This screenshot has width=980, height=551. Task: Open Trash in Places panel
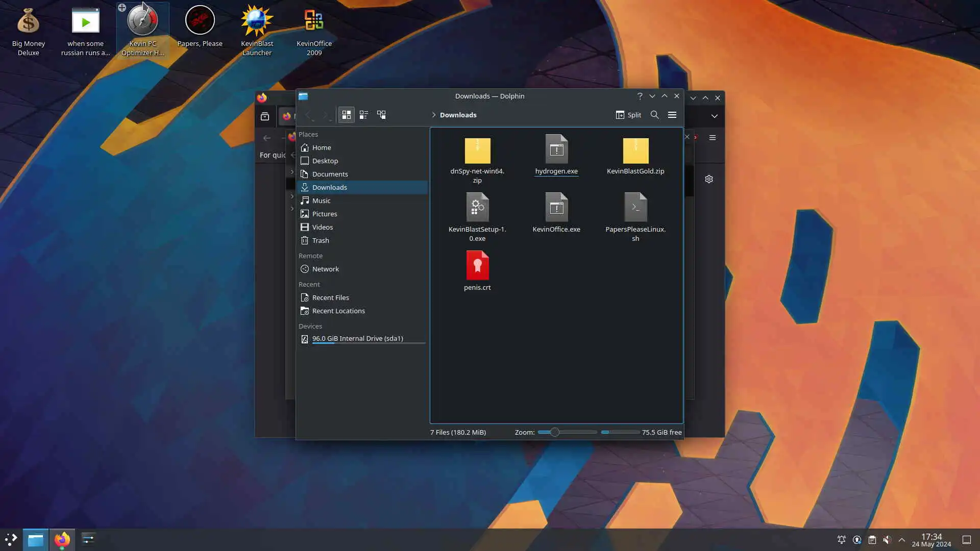pyautogui.click(x=321, y=240)
